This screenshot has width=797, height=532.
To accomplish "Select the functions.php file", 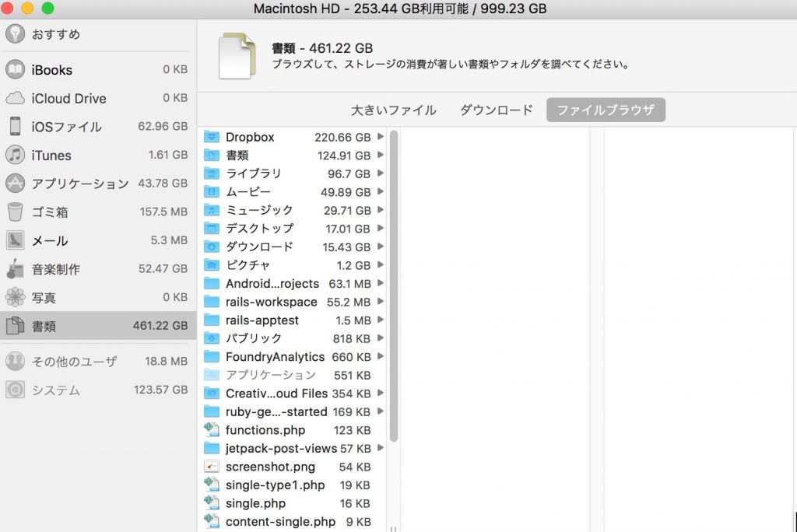I will (265, 430).
